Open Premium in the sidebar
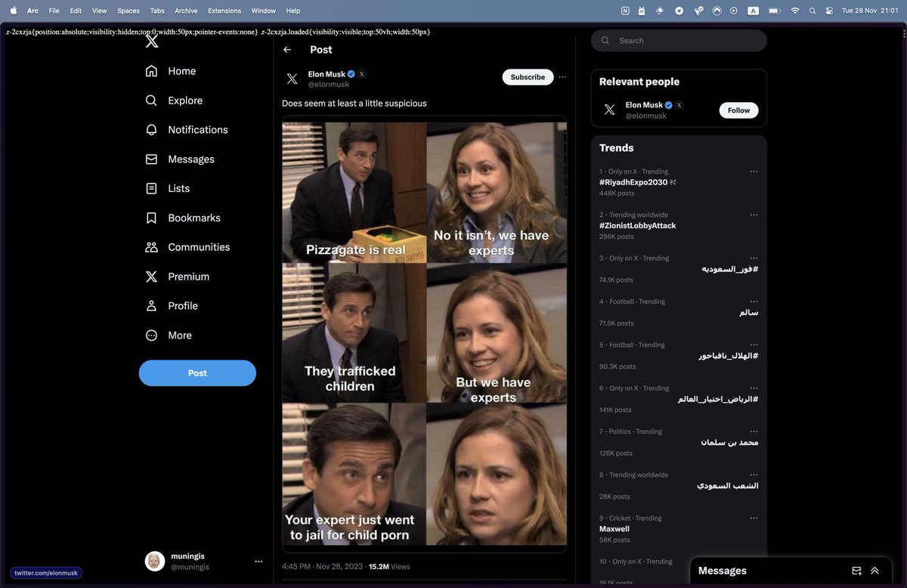Viewport: 907px width, 588px height. point(178,277)
